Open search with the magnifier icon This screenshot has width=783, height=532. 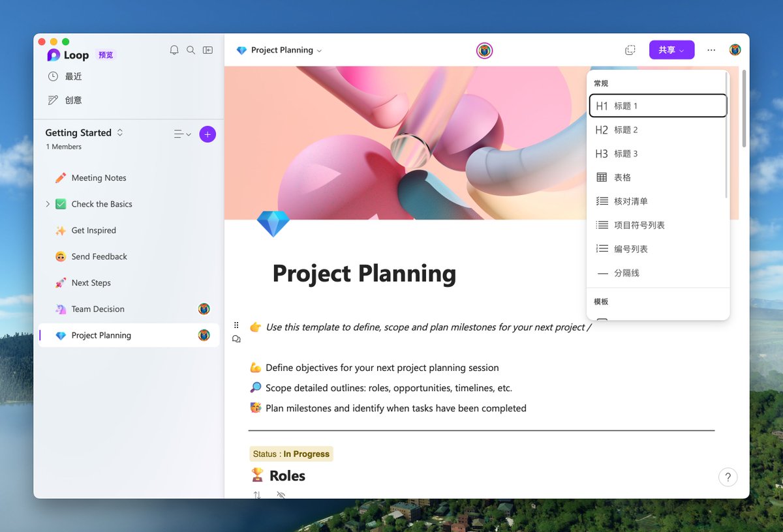191,50
